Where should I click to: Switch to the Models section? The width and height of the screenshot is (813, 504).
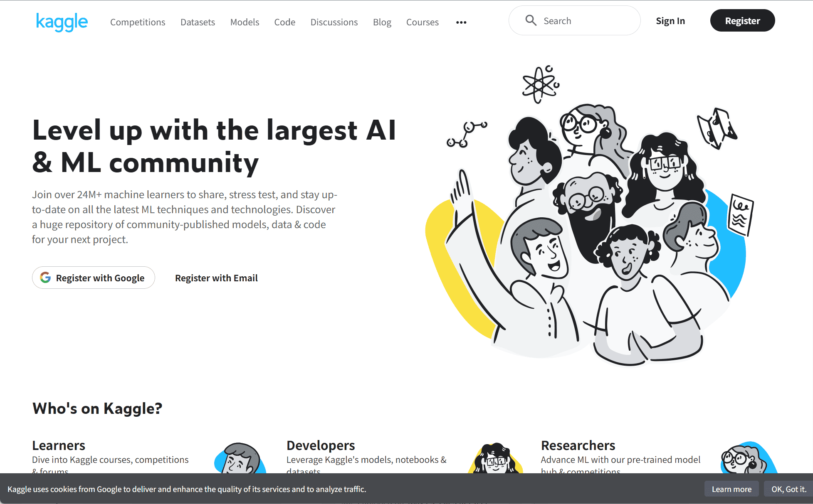pyautogui.click(x=245, y=22)
